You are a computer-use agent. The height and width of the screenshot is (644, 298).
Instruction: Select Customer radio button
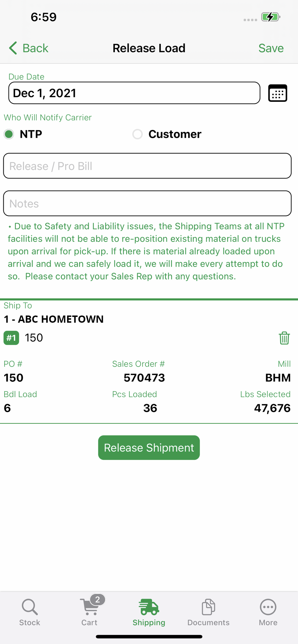click(138, 134)
